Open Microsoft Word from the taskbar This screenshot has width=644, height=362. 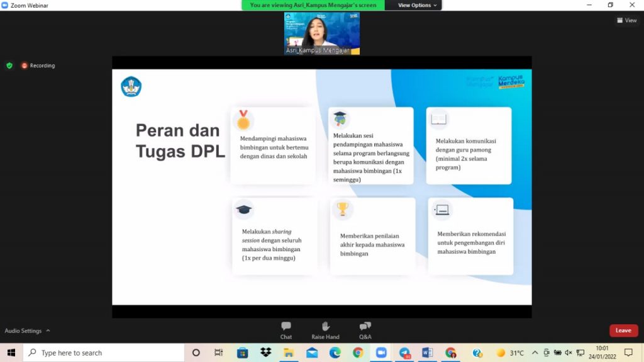coord(428,353)
